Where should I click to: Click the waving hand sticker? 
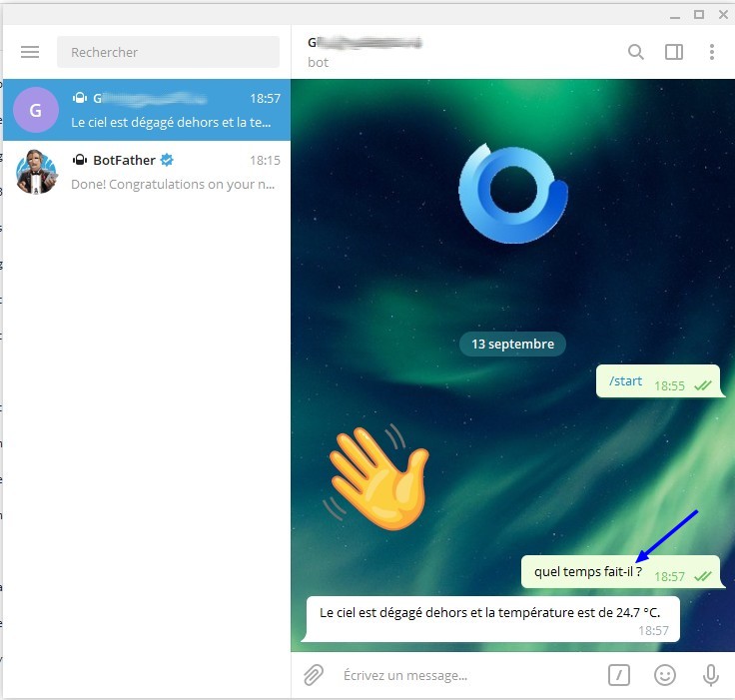375,476
